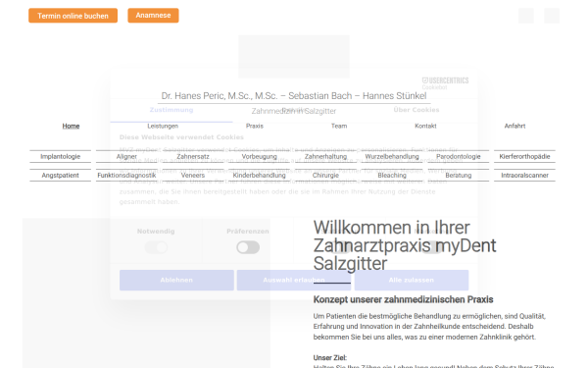
Task: Open the Intraoralscanner service link
Action: click(524, 176)
